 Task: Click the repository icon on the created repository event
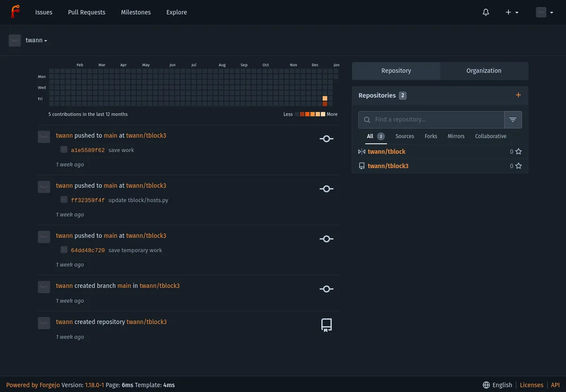pos(326,325)
